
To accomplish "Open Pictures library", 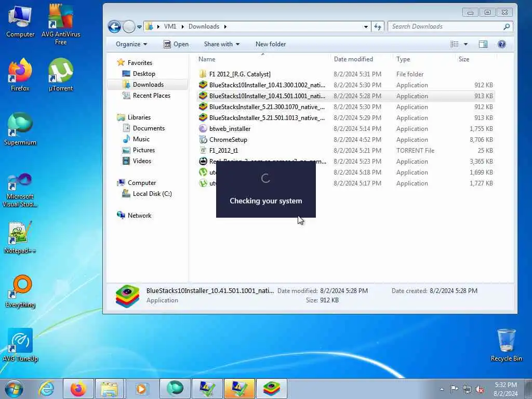I will [144, 150].
